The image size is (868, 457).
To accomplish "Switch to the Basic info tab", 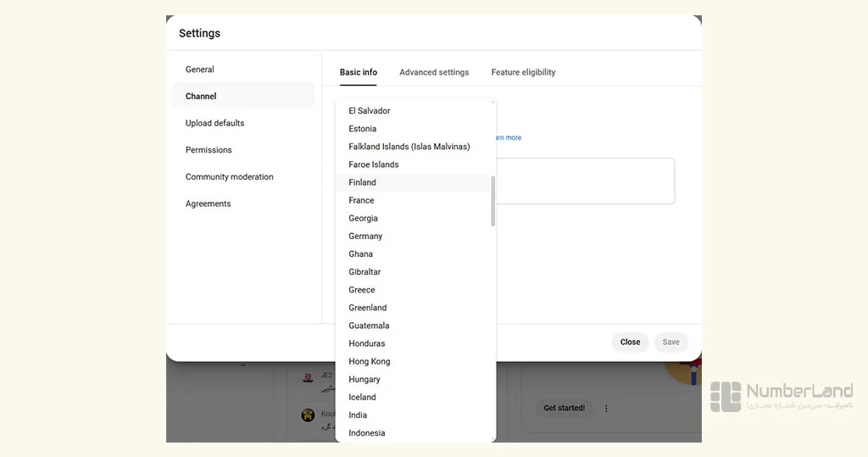I will point(359,72).
